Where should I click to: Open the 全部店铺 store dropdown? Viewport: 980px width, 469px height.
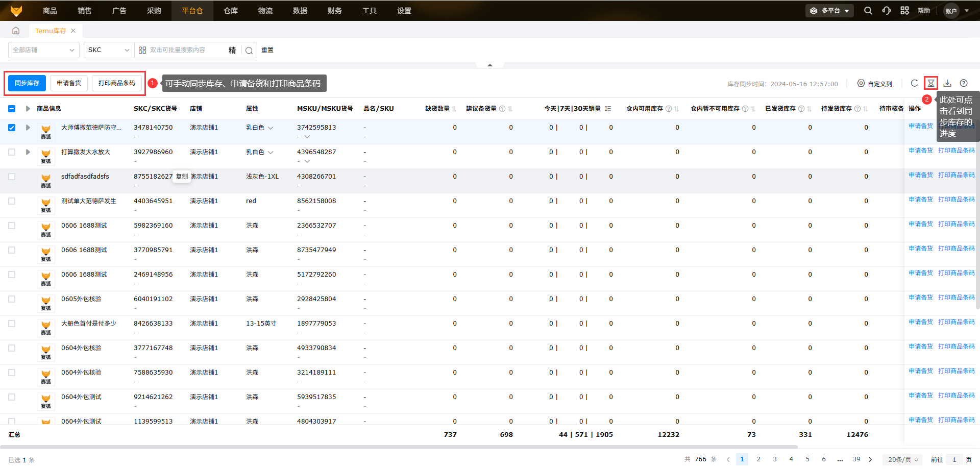point(43,50)
